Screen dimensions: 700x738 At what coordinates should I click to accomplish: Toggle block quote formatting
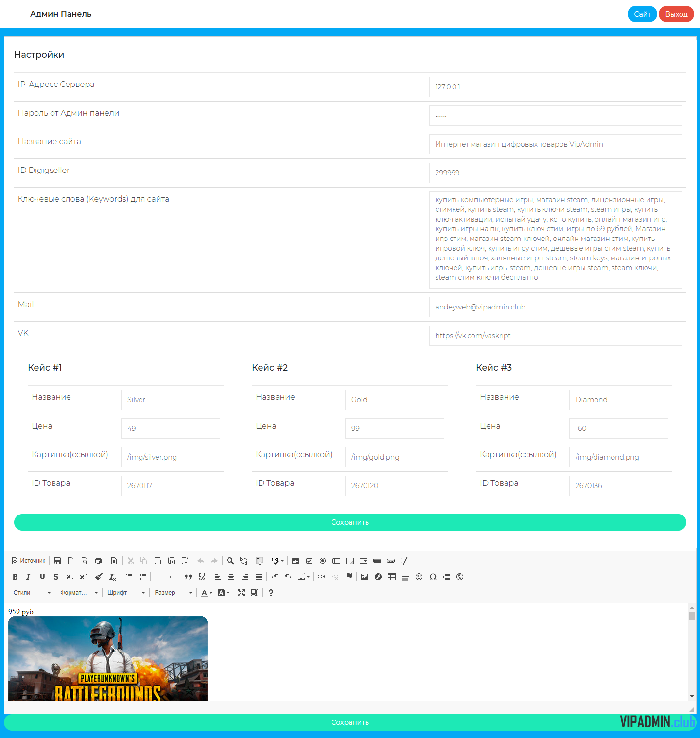[x=188, y=577]
